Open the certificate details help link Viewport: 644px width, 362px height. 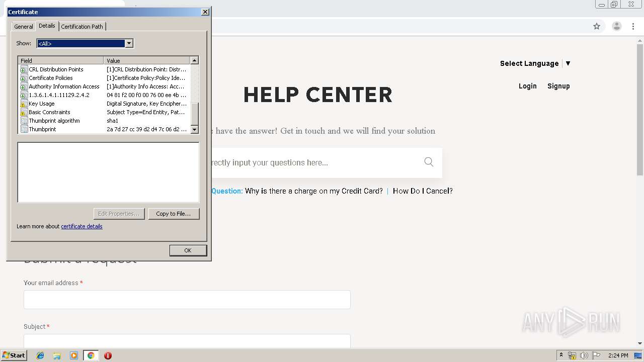tap(82, 226)
